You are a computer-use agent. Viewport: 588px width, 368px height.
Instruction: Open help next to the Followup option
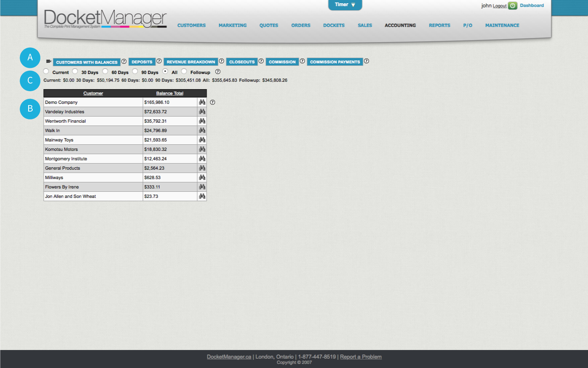point(218,72)
